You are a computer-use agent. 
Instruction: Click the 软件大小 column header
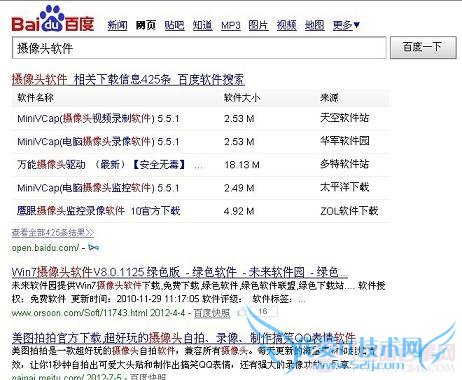(242, 98)
